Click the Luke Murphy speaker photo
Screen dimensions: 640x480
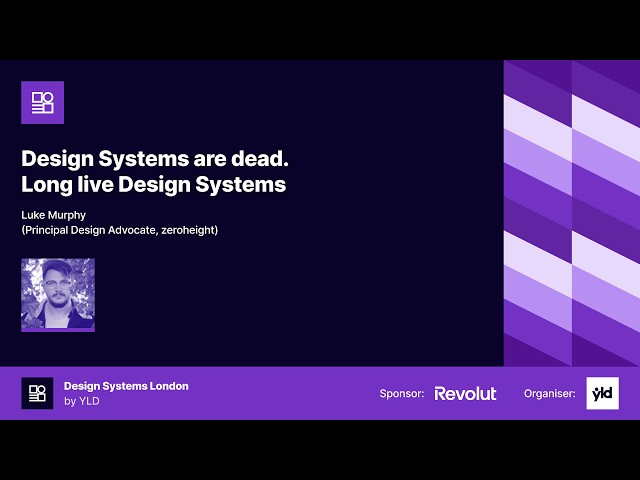(x=58, y=295)
